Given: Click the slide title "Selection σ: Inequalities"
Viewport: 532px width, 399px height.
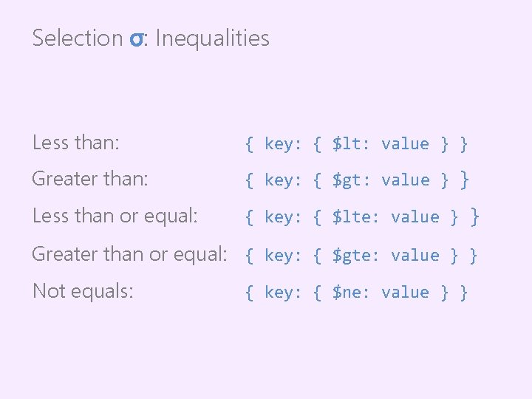Looking at the screenshot, I should (151, 38).
